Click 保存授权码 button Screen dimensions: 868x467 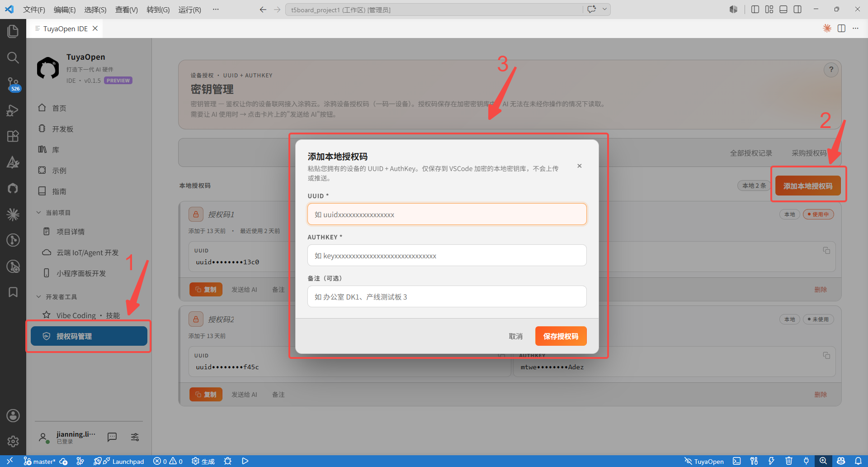pyautogui.click(x=561, y=336)
